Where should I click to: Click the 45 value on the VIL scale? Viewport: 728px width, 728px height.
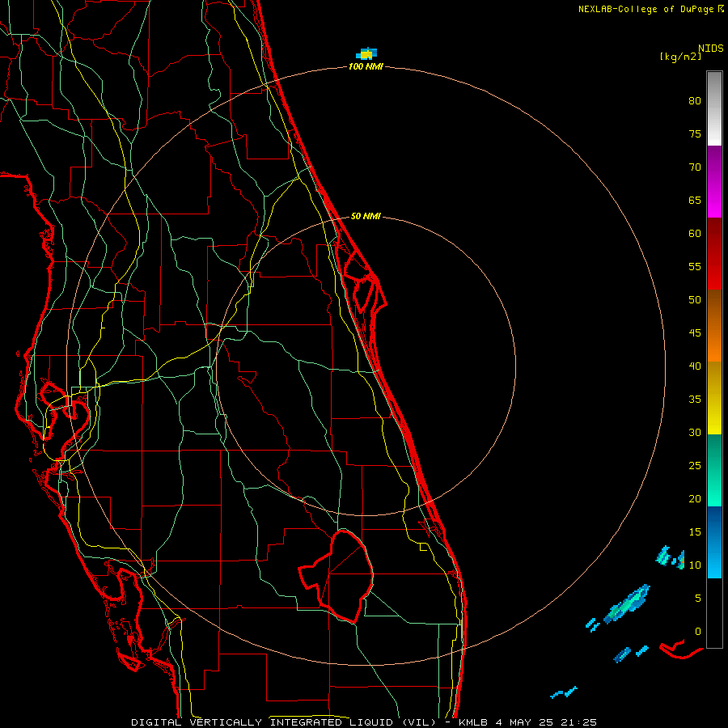pyautogui.click(x=695, y=333)
